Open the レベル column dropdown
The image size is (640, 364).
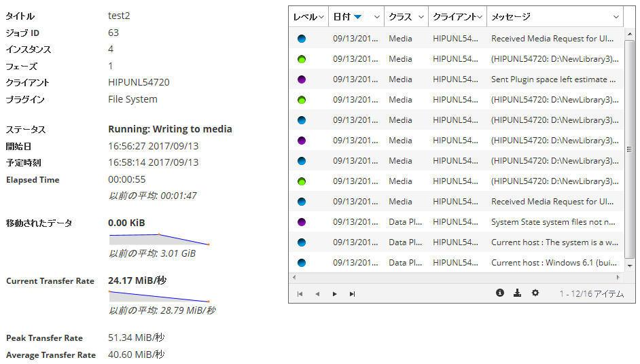321,17
